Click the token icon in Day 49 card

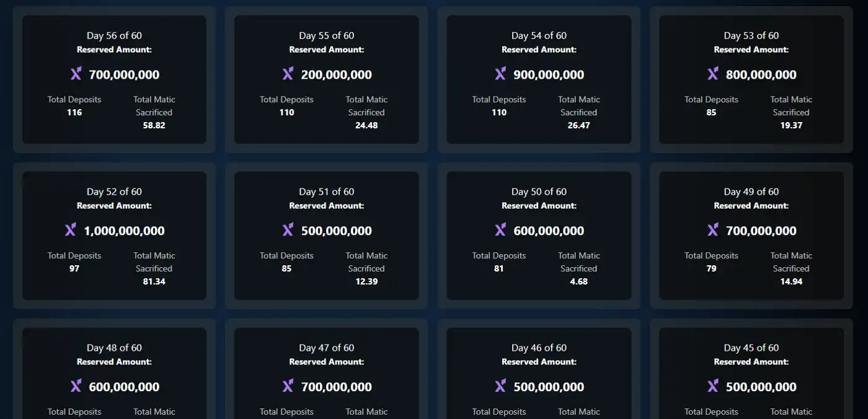712,231
